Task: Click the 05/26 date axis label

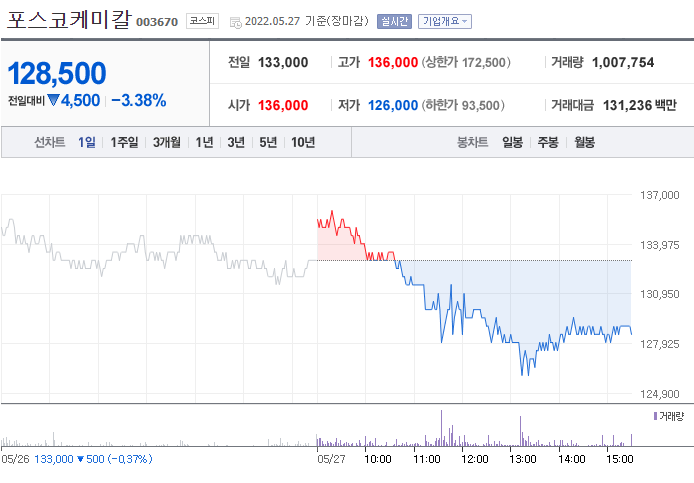Action: point(15,459)
